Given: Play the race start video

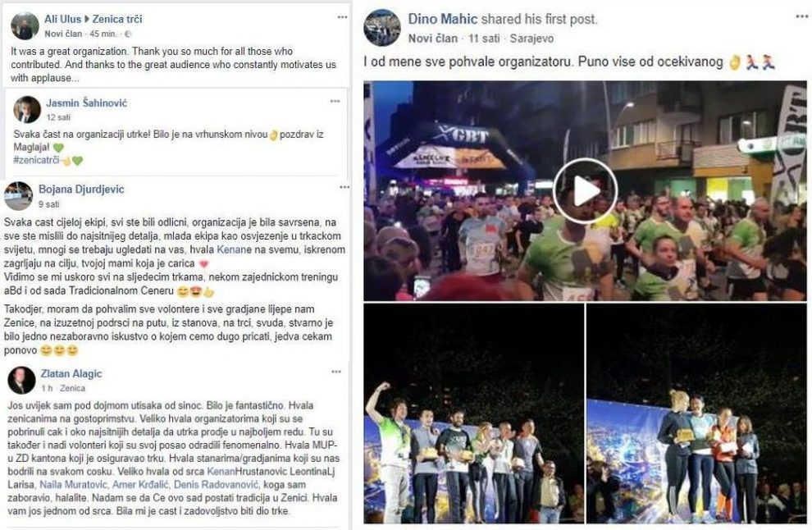Looking at the screenshot, I should point(585,190).
